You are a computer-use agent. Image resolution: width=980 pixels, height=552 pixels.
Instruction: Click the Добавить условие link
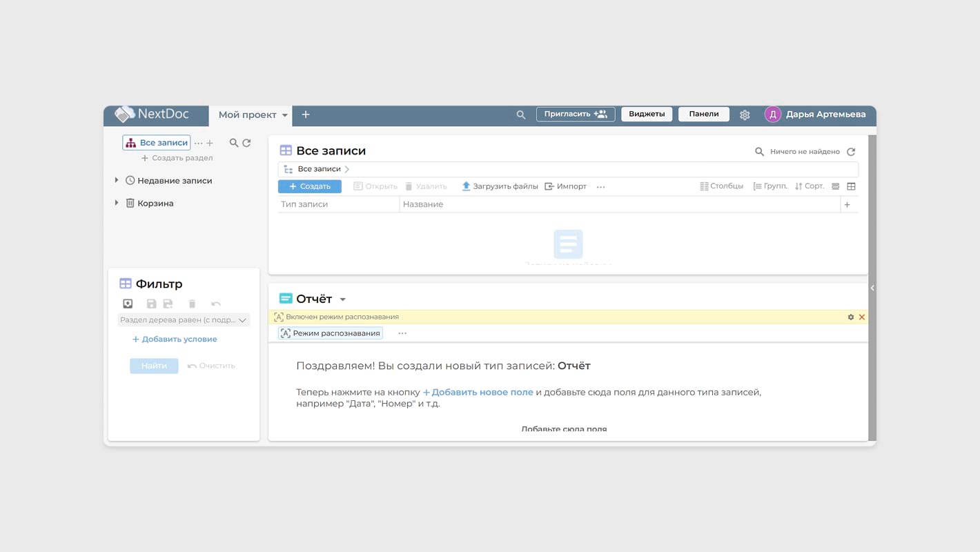point(175,339)
